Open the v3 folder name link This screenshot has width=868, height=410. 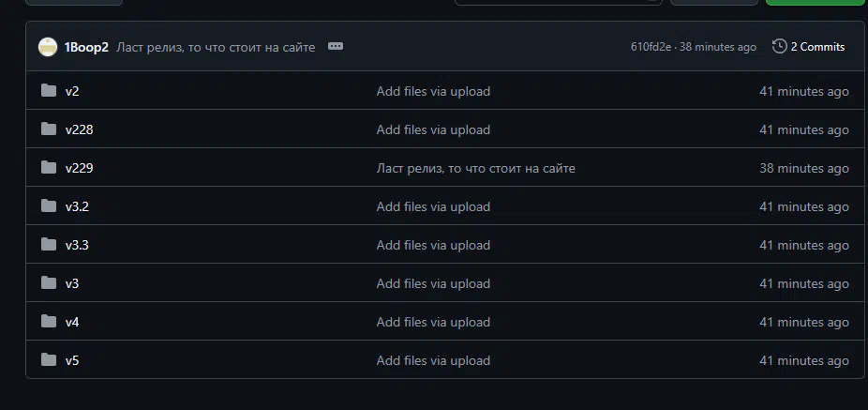(72, 283)
